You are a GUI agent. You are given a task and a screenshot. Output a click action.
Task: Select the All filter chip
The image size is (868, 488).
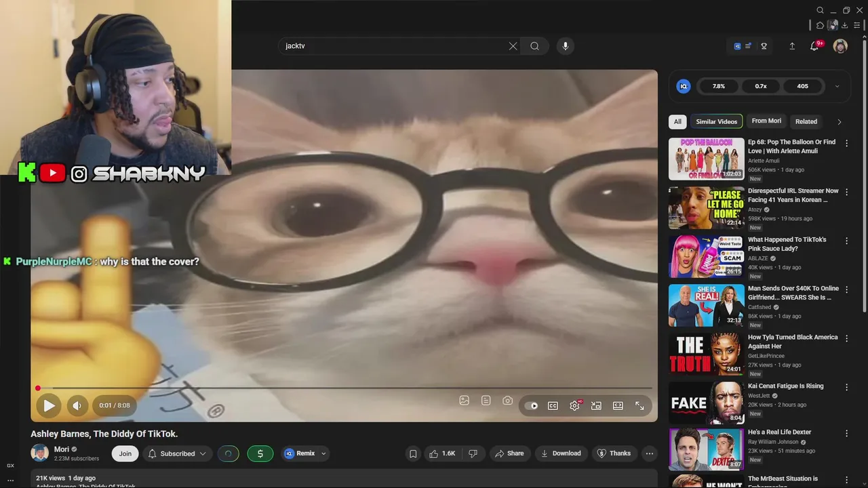pos(677,121)
